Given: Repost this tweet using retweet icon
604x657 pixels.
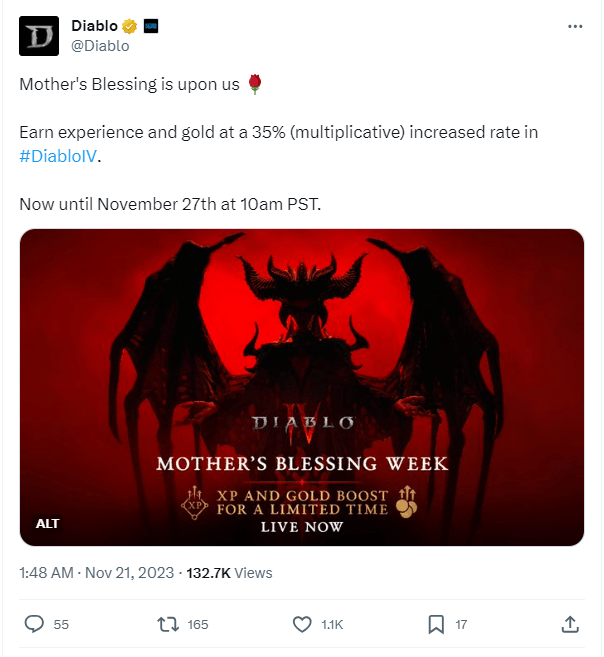Looking at the screenshot, I should (168, 624).
